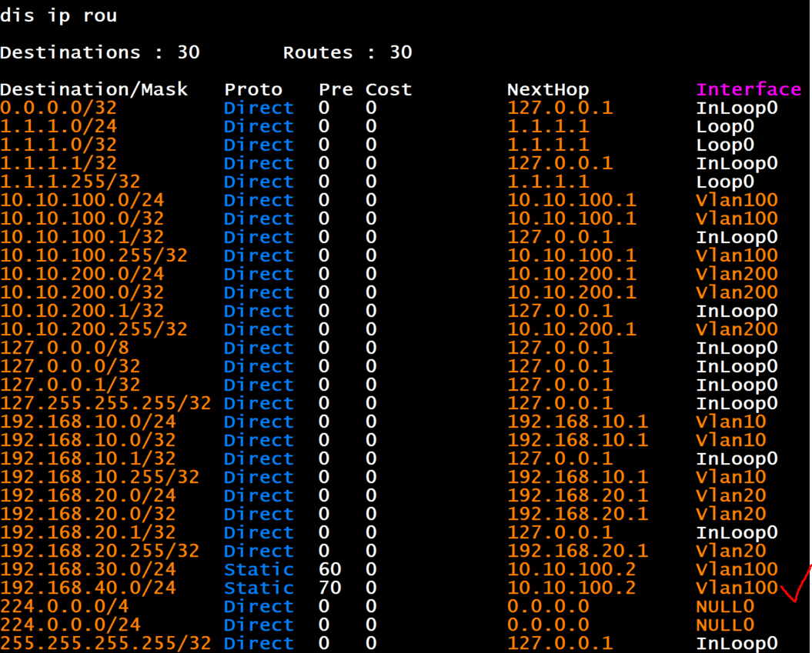Click next hop 10.10.200.1 in 10.10.200.0/24 row
The width and height of the screenshot is (812, 653).
572,274
